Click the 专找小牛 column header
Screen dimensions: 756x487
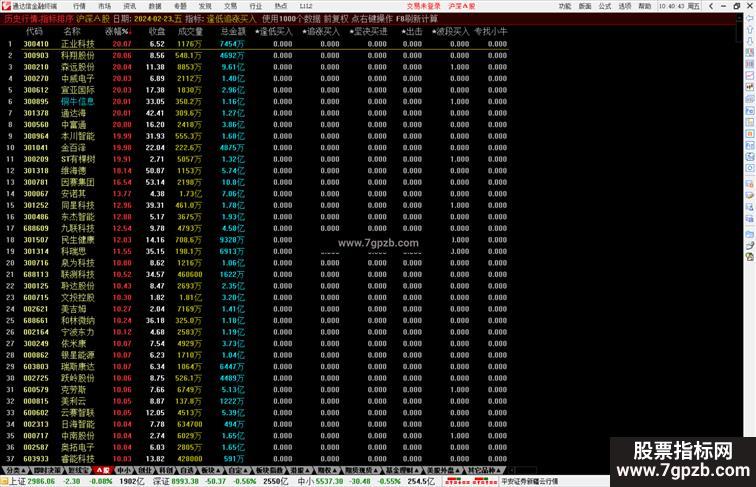[x=490, y=31]
